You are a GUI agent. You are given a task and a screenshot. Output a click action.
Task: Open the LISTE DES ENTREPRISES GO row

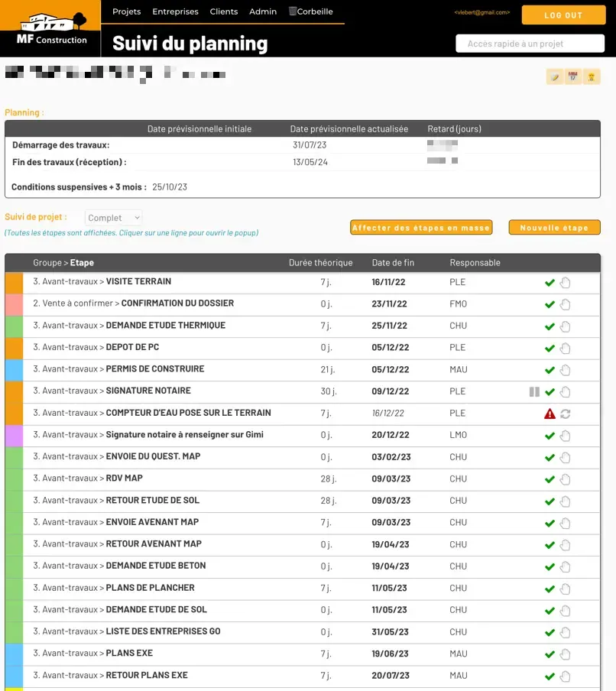click(x=303, y=632)
